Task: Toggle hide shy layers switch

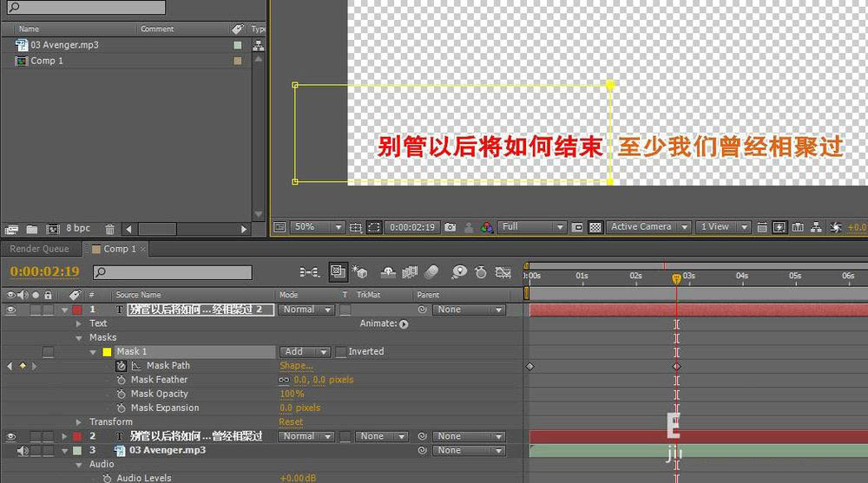Action: tap(387, 271)
